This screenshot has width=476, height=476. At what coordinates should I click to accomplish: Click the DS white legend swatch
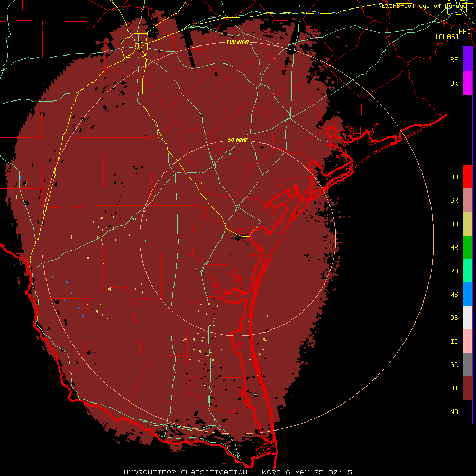coord(467,317)
